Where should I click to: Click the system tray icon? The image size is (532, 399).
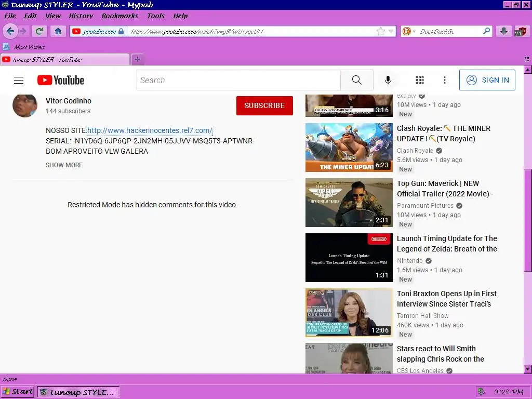pyautogui.click(x=481, y=392)
